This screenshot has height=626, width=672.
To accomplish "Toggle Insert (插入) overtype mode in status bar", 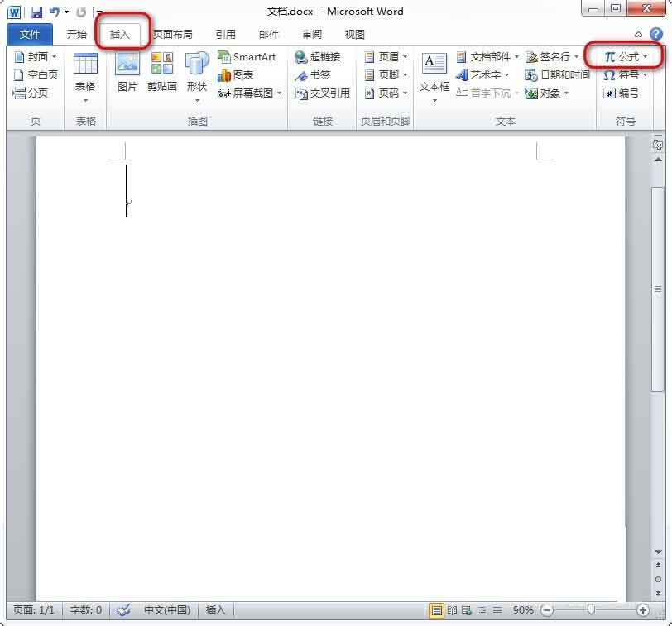I will 215,609.
